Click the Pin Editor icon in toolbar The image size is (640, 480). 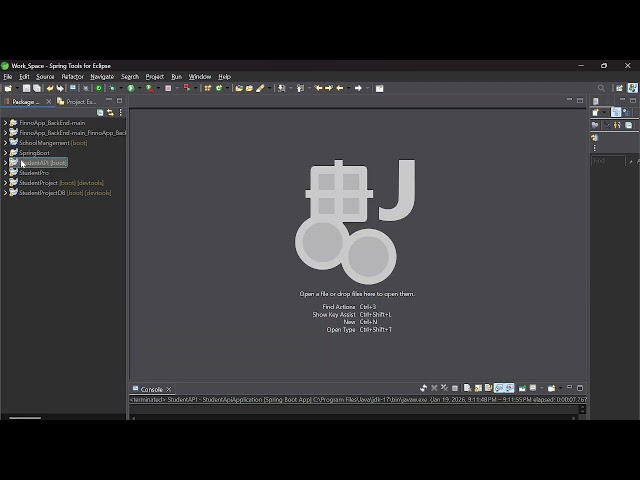pyautogui.click(x=380, y=88)
